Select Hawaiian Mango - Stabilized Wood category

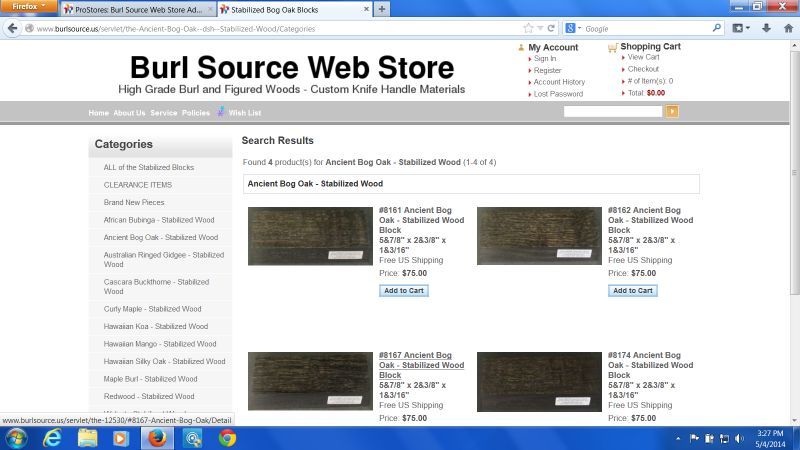click(x=160, y=344)
